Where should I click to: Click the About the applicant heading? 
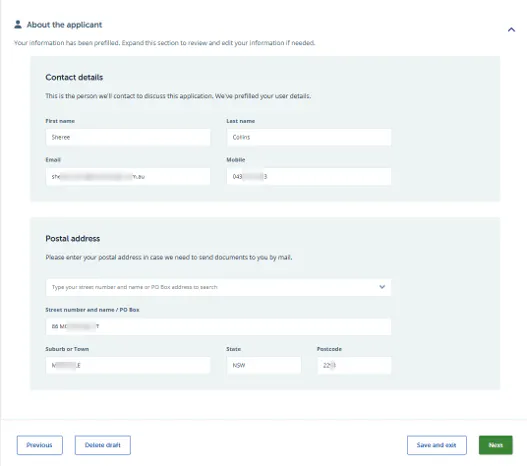pyautogui.click(x=64, y=25)
